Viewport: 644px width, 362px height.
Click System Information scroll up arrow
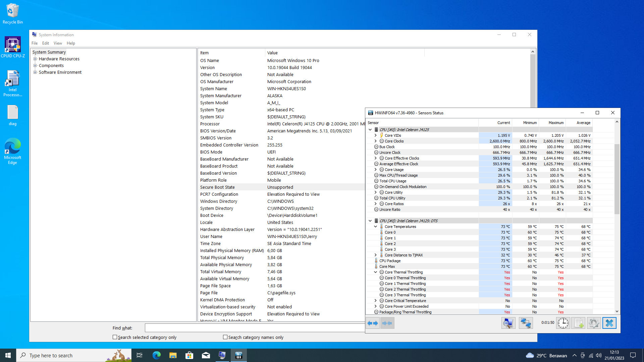tap(533, 52)
